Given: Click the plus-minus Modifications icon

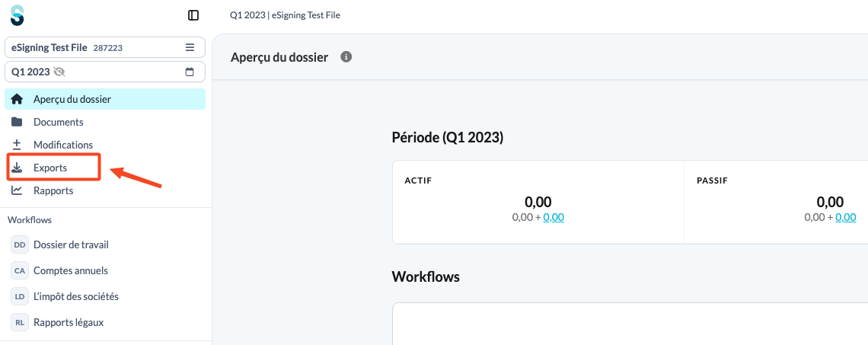Looking at the screenshot, I should click(x=18, y=145).
